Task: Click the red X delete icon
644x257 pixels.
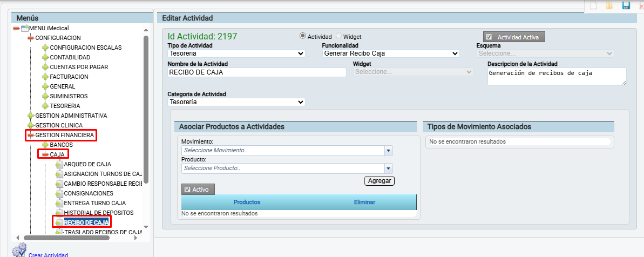Action: click(x=640, y=6)
